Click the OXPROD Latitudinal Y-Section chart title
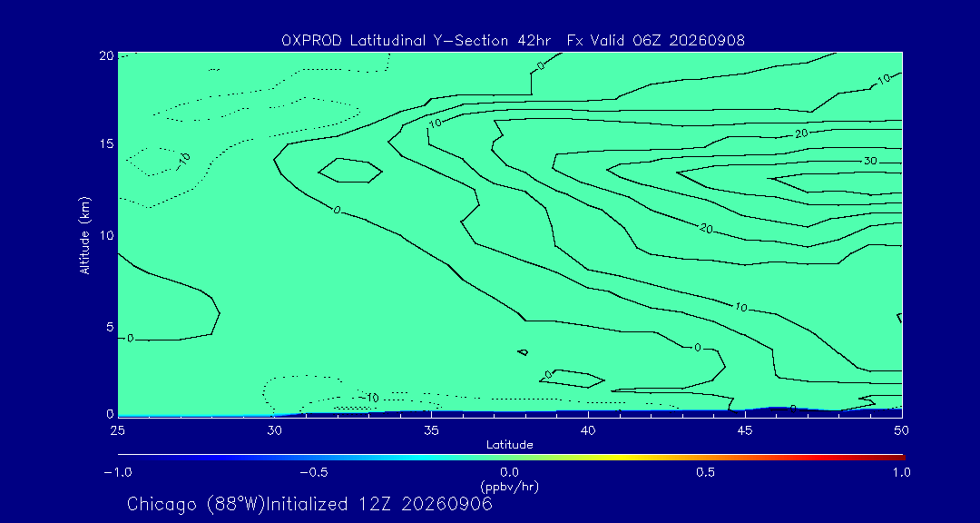 point(513,41)
